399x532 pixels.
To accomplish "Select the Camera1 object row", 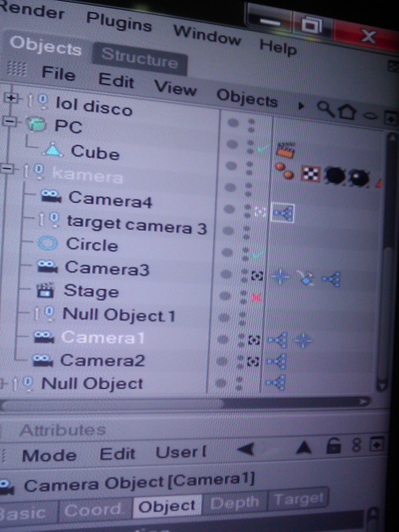I will coord(102,337).
